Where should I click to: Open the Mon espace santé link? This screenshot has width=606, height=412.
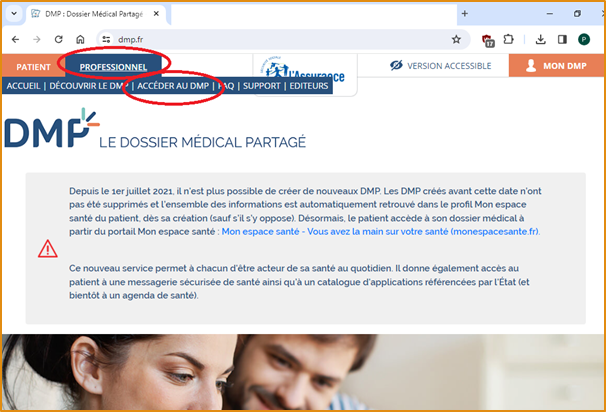[x=380, y=230]
